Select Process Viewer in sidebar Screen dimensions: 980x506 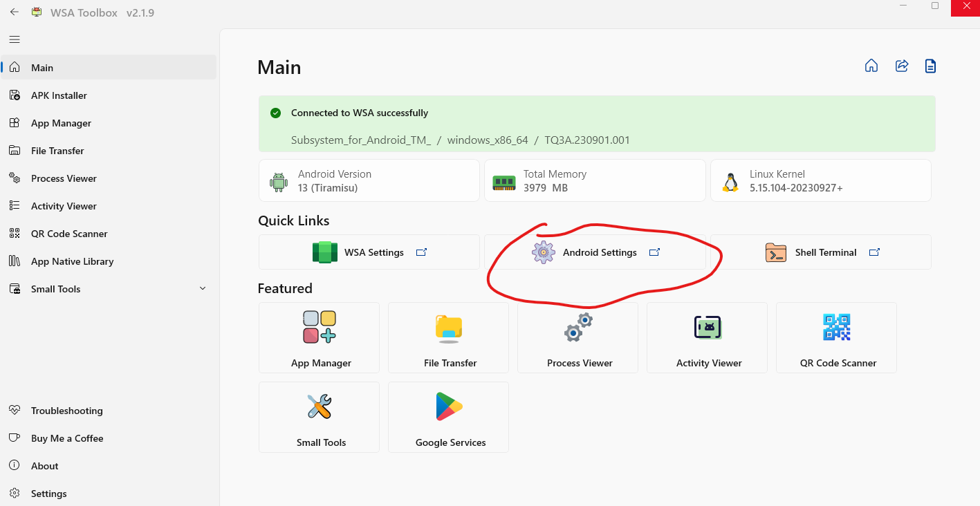[x=109, y=178]
